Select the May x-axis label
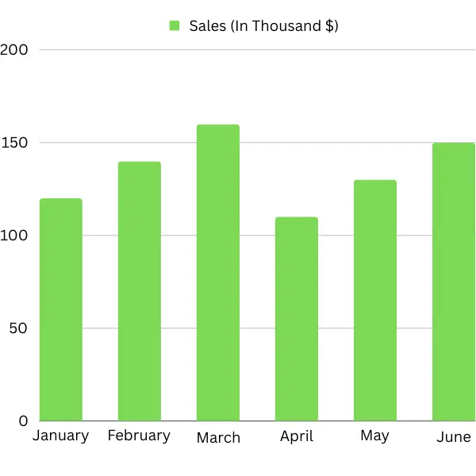Viewport: 476px width, 476px height. click(x=374, y=436)
